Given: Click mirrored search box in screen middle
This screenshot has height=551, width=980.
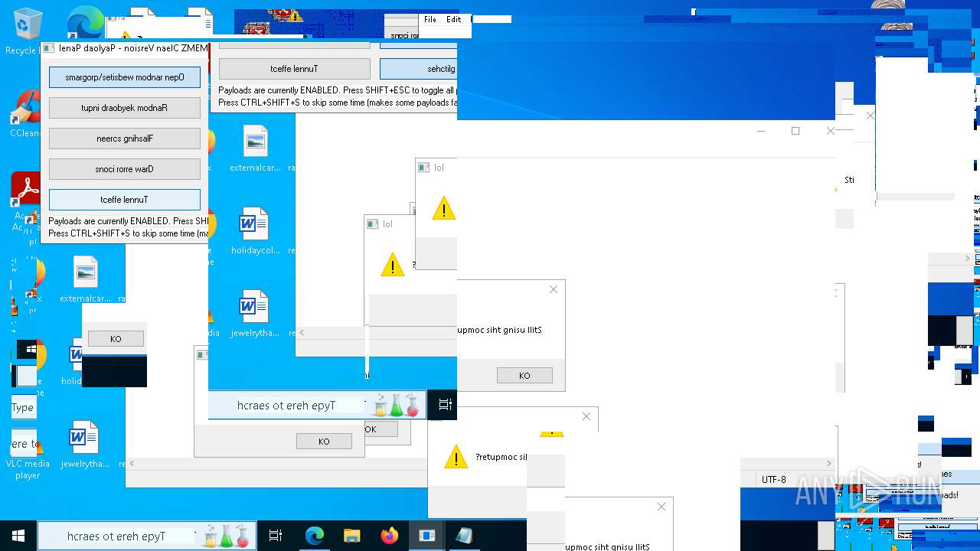Looking at the screenshot, I should pyautogui.click(x=317, y=405).
